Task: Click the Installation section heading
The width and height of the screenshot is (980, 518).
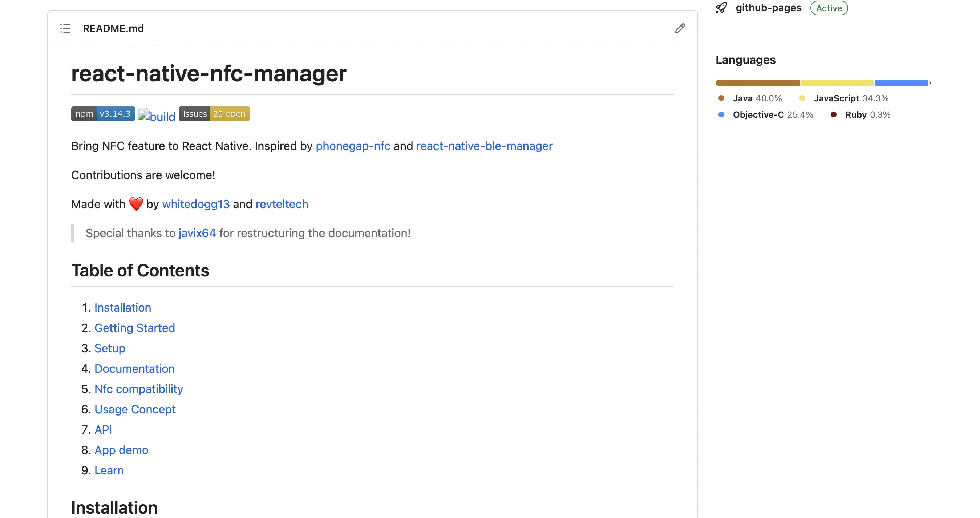Action: coord(114,508)
